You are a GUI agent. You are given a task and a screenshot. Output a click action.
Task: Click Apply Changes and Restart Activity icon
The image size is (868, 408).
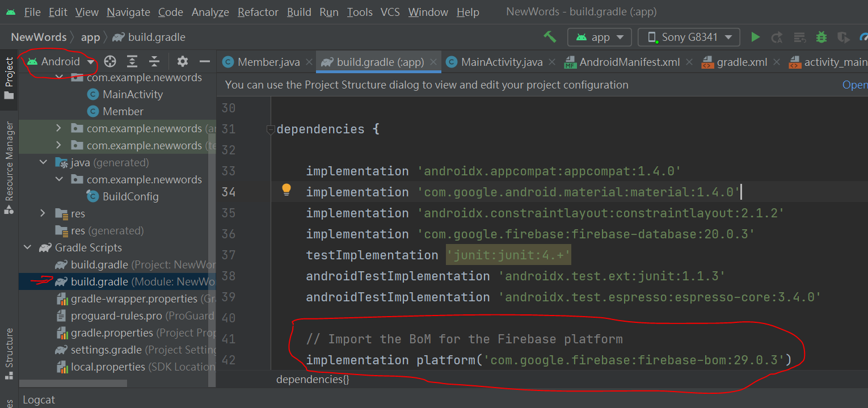tap(777, 37)
